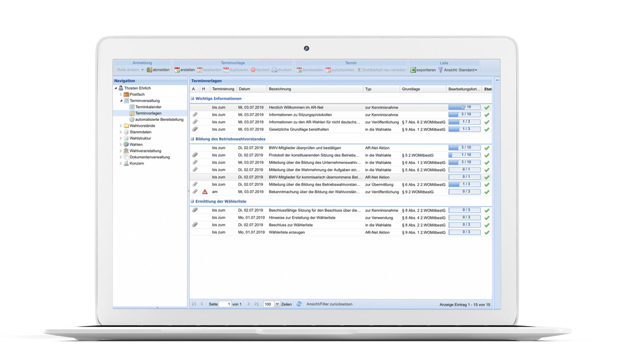The image size is (618, 364).
Task: Click attachment clip of Gesetzliche Grundlage bereithalten
Action: coord(195,129)
